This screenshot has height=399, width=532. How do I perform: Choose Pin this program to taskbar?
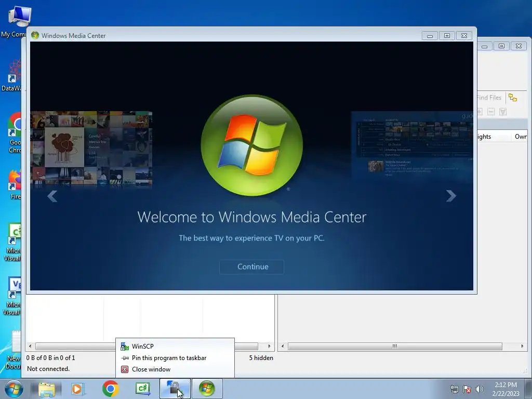click(175, 358)
